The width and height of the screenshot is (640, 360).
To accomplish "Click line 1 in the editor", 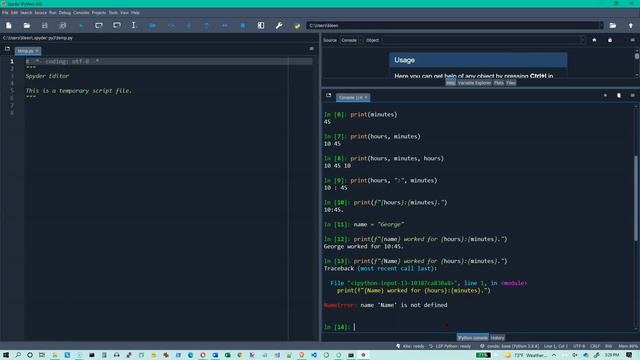I will (169, 61).
